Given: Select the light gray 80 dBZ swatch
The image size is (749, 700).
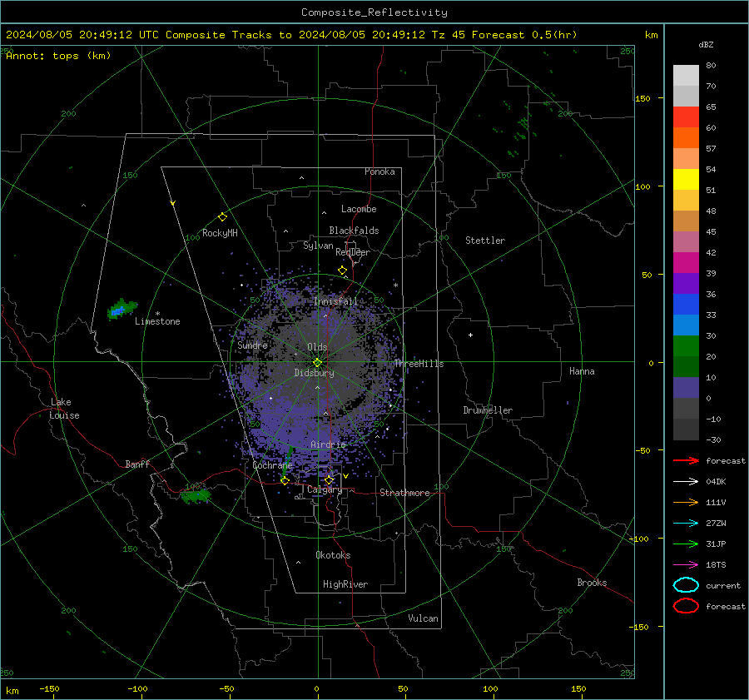Looking at the screenshot, I should point(686,75).
